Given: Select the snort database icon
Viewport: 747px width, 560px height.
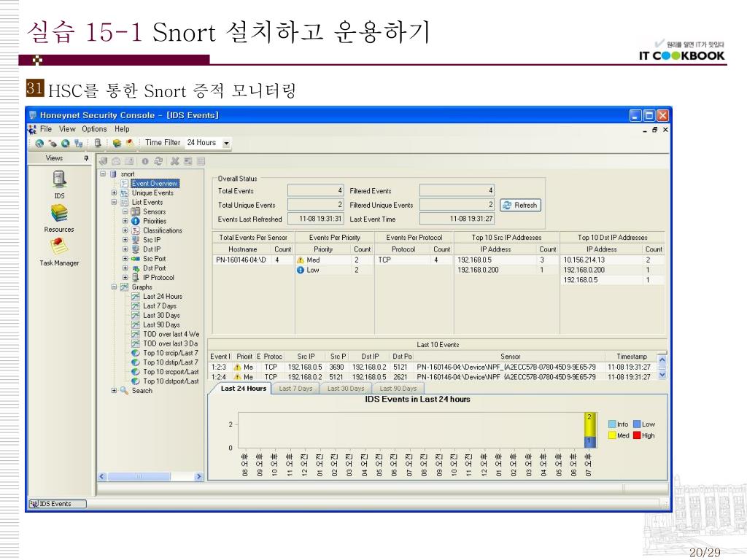Looking at the screenshot, I should click(x=113, y=174).
